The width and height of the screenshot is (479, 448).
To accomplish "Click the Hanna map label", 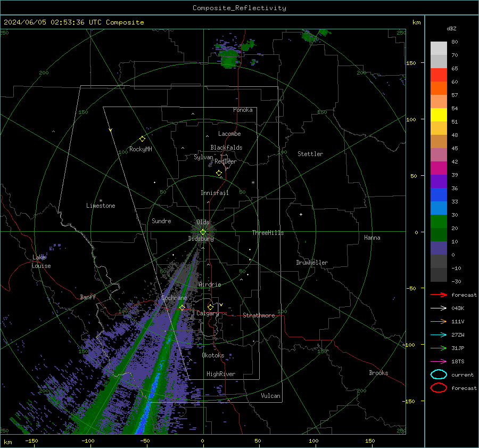I will pos(372,238).
